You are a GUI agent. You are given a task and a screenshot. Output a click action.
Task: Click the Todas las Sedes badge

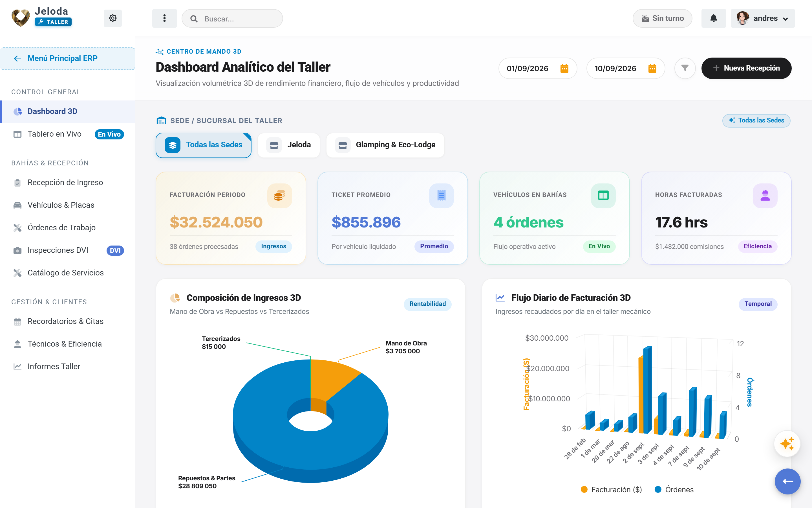click(756, 121)
